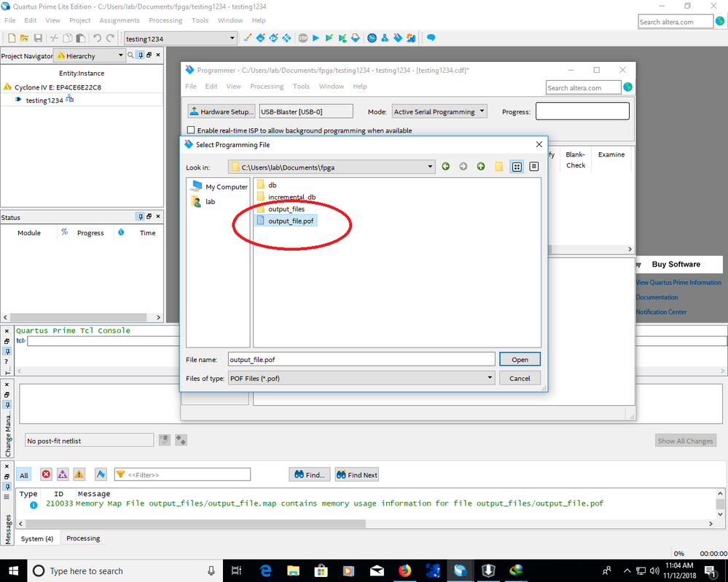Open the Programmer icon in main toolbar
The height and width of the screenshot is (582, 728).
(398, 38)
